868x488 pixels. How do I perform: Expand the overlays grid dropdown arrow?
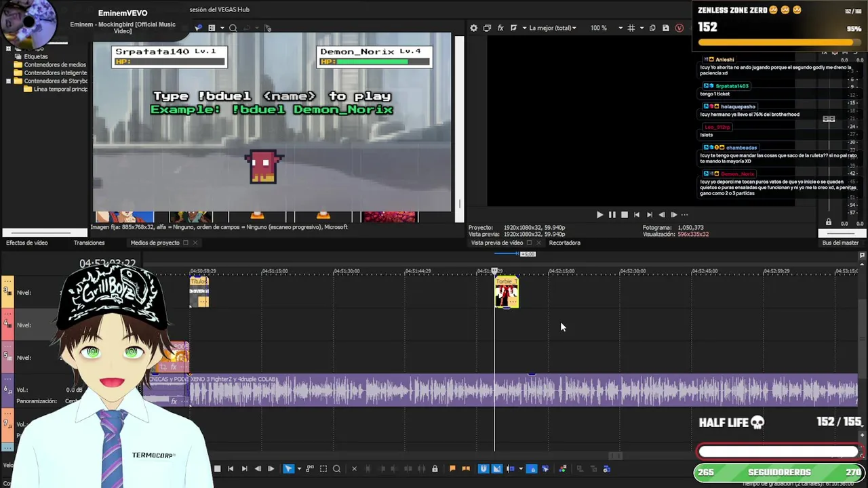click(x=641, y=28)
